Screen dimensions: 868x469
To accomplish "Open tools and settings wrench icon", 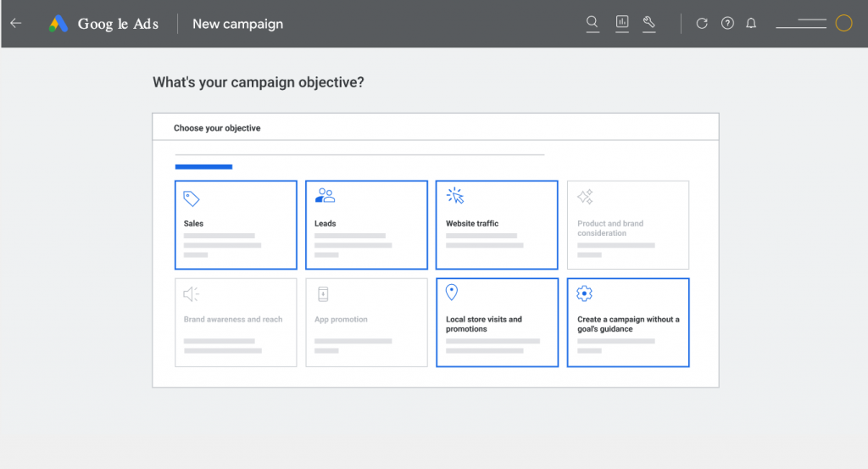I will coord(649,24).
